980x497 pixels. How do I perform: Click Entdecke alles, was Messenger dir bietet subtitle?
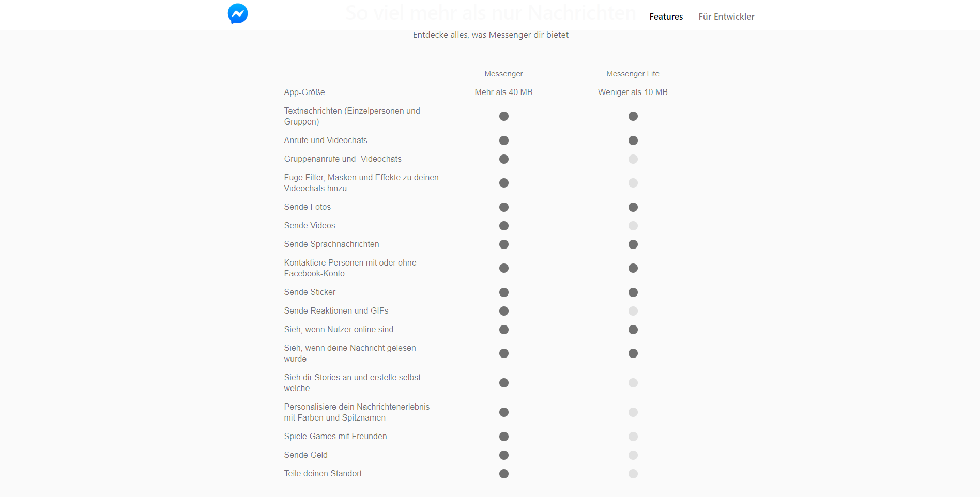pos(491,35)
